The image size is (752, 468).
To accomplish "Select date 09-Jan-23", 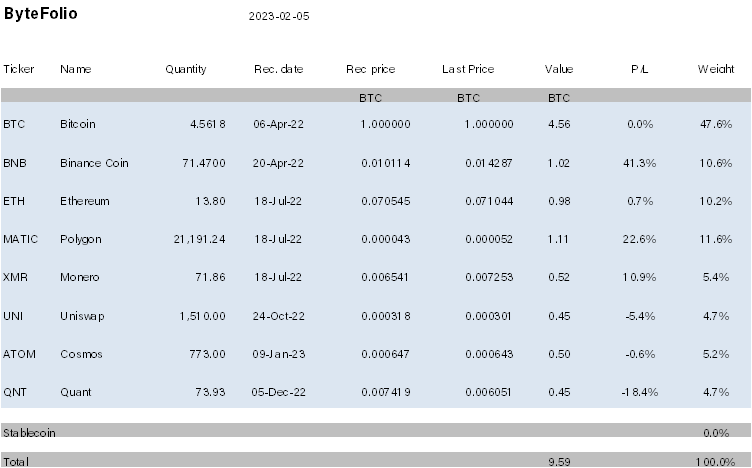I will pos(278,354).
